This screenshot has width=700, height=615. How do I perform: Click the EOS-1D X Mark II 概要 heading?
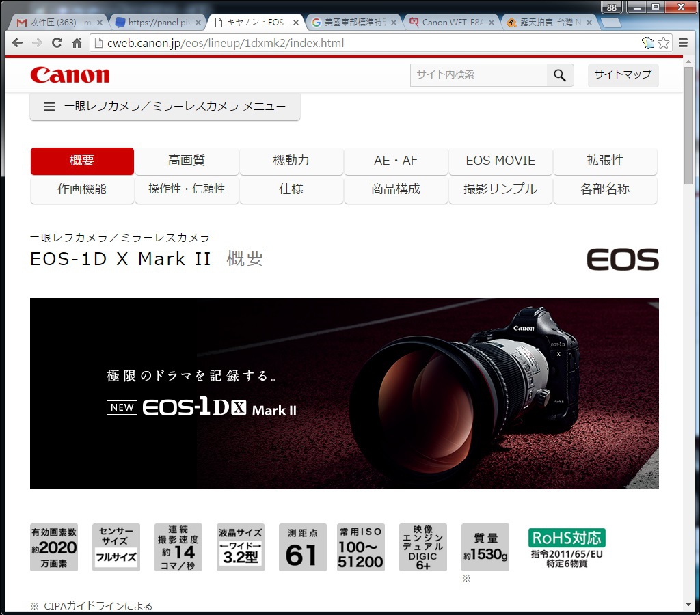click(147, 259)
